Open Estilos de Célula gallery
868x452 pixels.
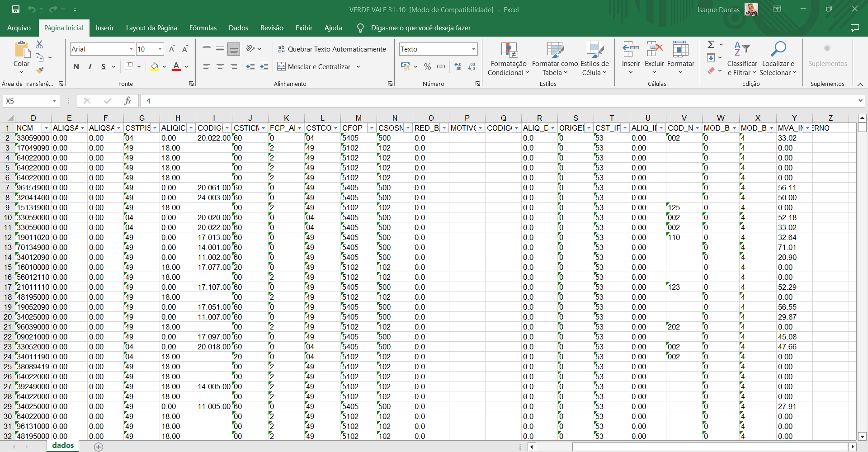click(x=594, y=59)
